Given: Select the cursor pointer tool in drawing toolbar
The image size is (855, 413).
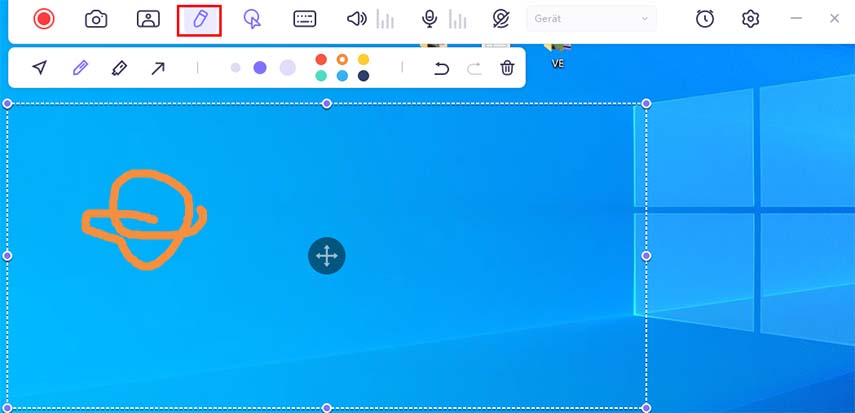Looking at the screenshot, I should click(40, 68).
